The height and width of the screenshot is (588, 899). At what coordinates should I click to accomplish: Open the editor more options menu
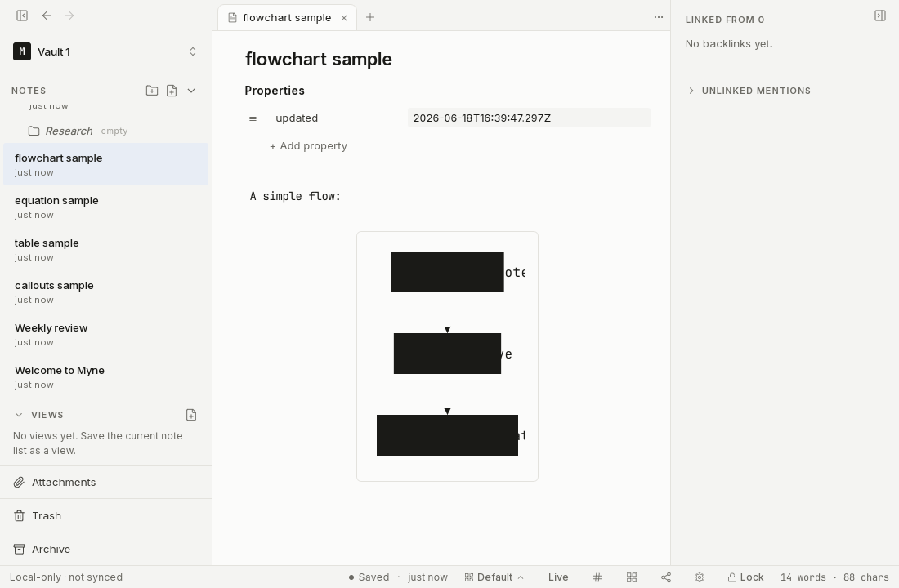click(658, 17)
